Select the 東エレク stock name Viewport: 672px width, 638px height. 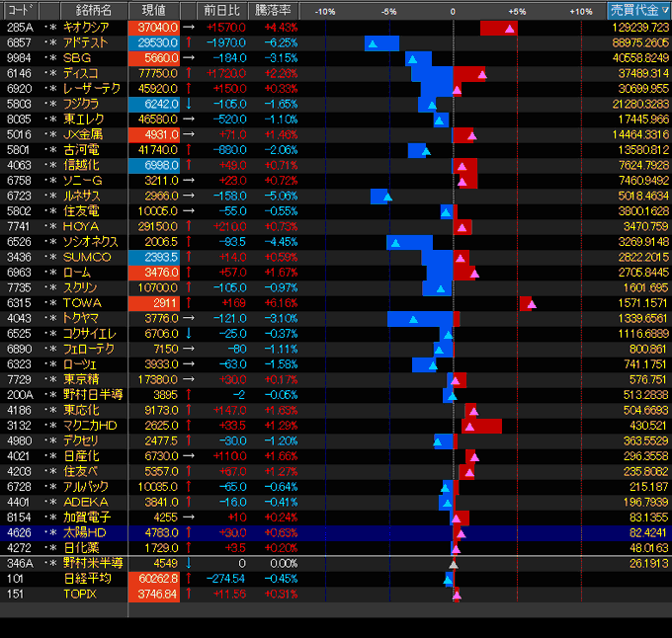click(x=84, y=120)
